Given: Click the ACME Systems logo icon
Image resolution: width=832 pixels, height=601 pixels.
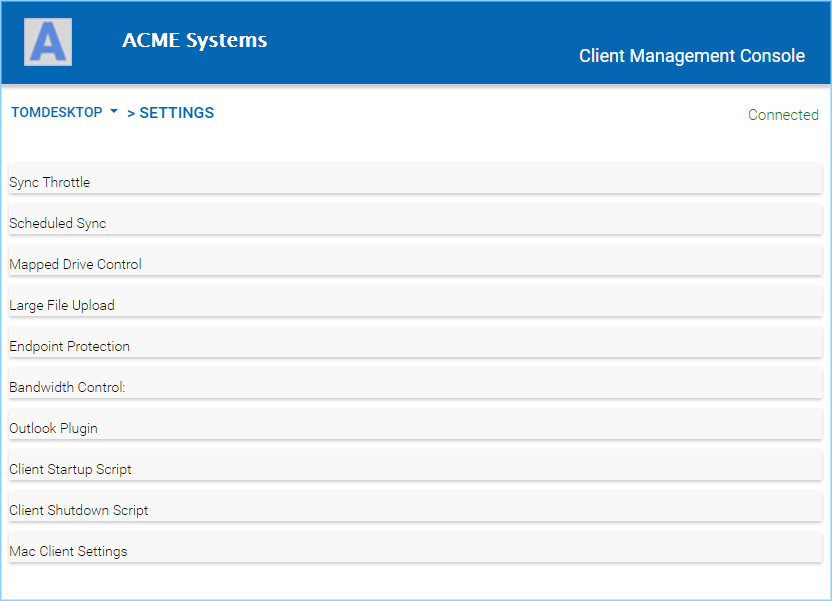Looking at the screenshot, I should (x=48, y=42).
